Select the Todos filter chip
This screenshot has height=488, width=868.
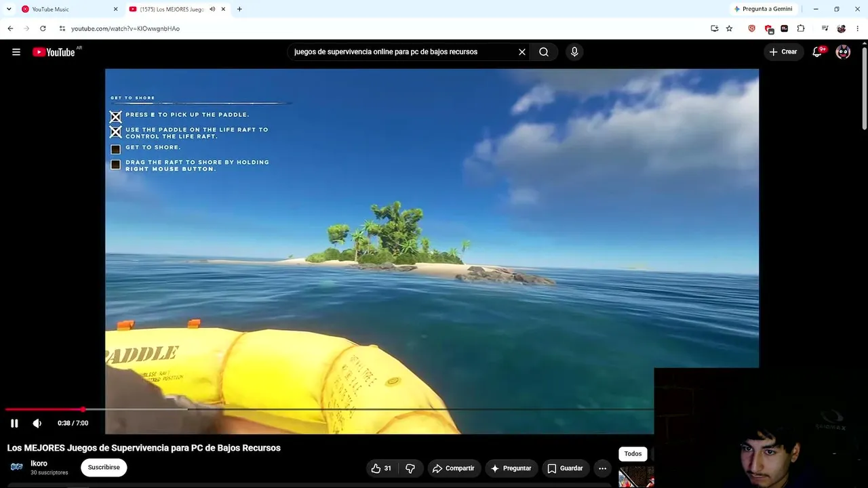tap(633, 454)
